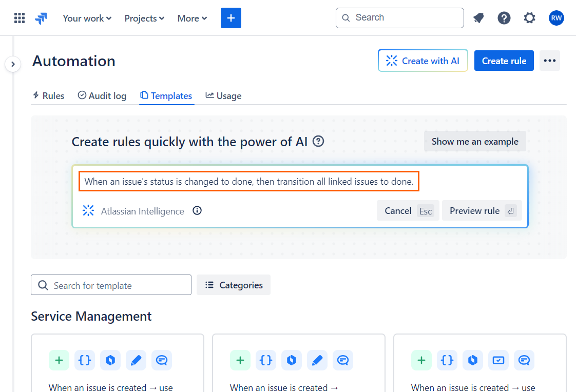Select the Rules tab

(x=48, y=95)
